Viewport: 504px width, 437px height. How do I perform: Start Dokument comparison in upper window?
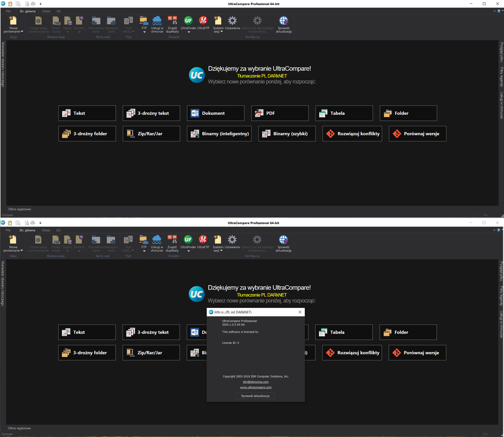point(215,113)
